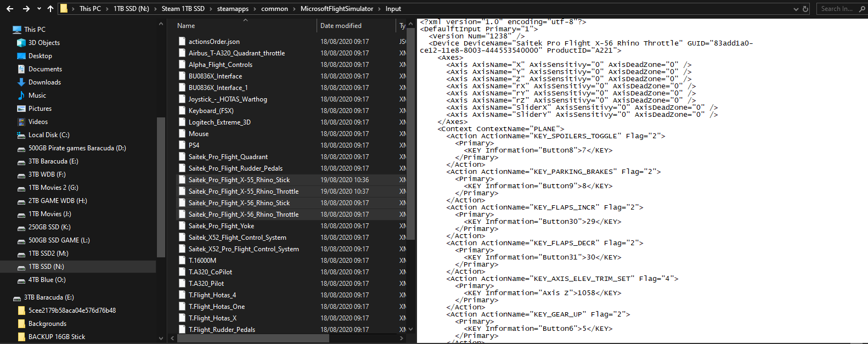This screenshot has width=868, height=344.
Task: Click the PS4 file icon
Action: pos(182,145)
